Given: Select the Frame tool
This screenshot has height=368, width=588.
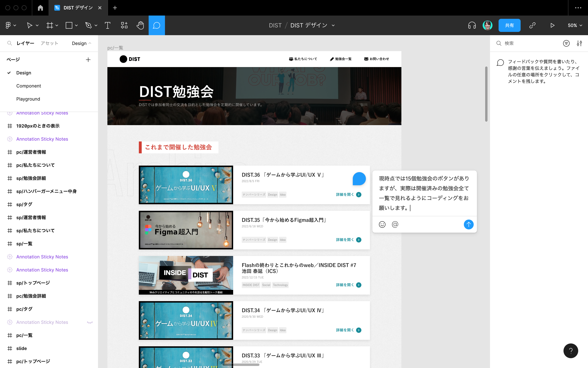Looking at the screenshot, I should 50,25.
